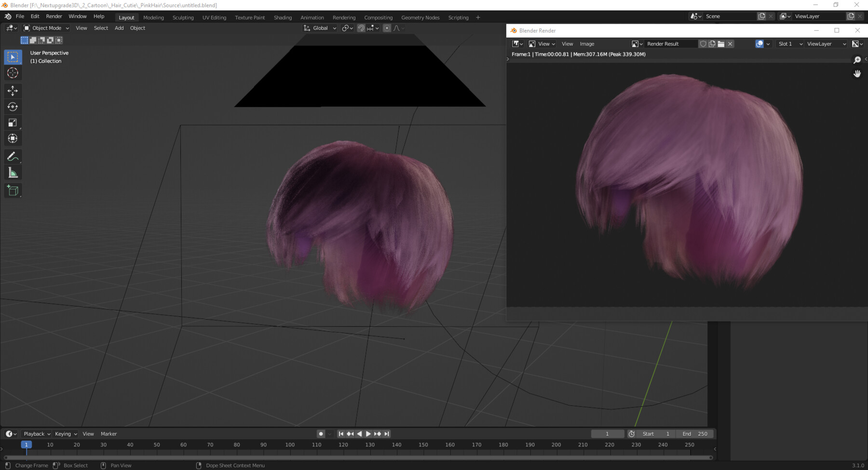Image resolution: width=868 pixels, height=470 pixels.
Task: Toggle auto keying record button
Action: 321,434
